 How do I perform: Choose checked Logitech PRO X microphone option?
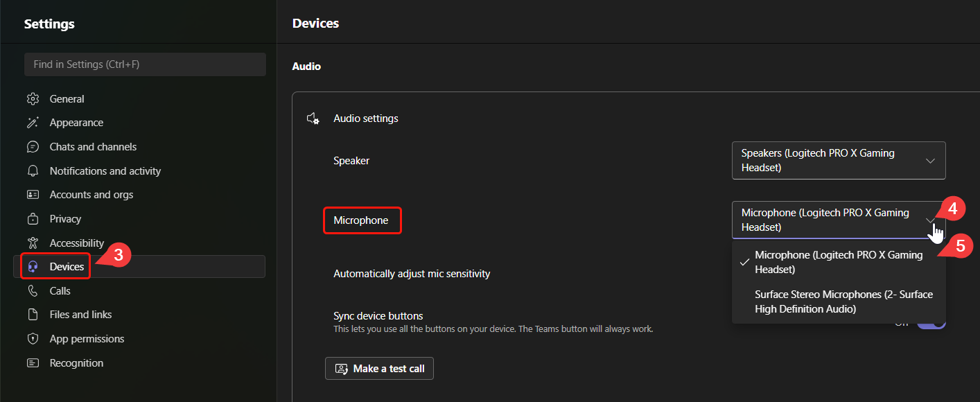click(839, 262)
